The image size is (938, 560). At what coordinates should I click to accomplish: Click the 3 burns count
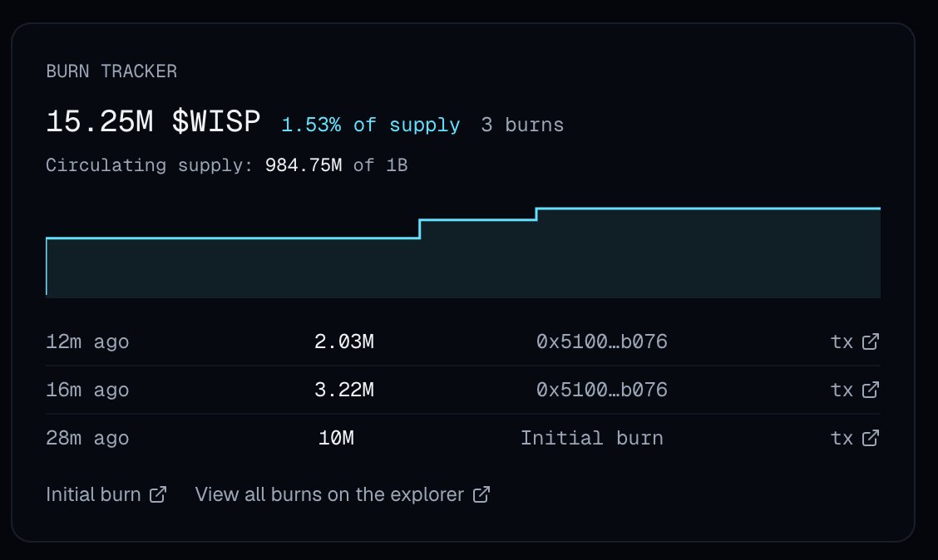522,125
